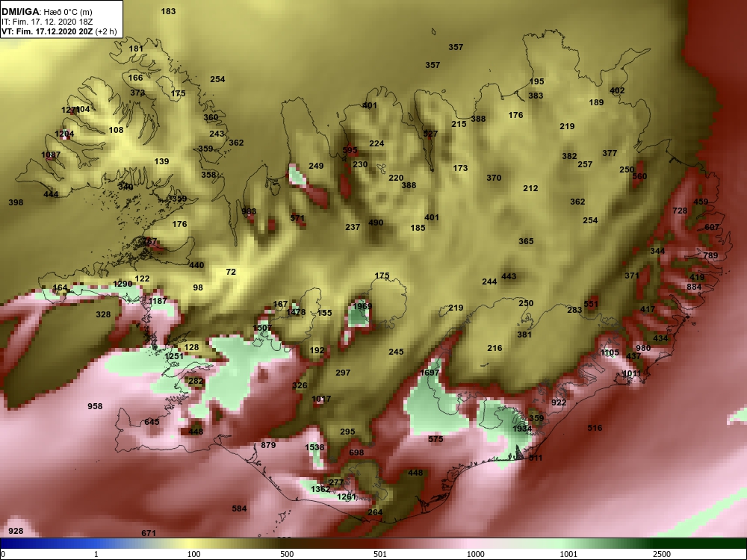Click the 789 height value
This screenshot has width=747, height=560.
click(711, 255)
